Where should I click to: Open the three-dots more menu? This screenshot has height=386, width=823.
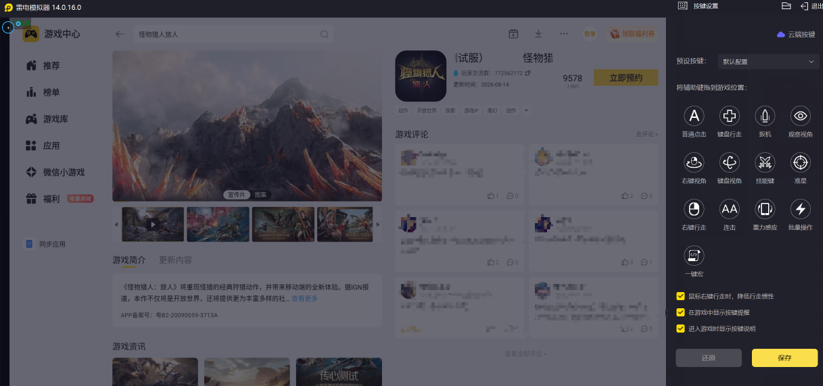tap(564, 34)
